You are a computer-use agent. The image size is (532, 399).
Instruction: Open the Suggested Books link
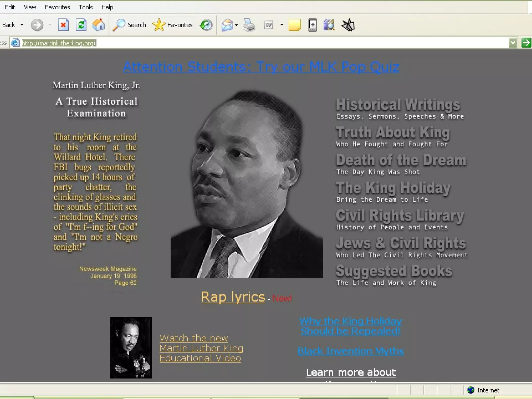click(394, 271)
